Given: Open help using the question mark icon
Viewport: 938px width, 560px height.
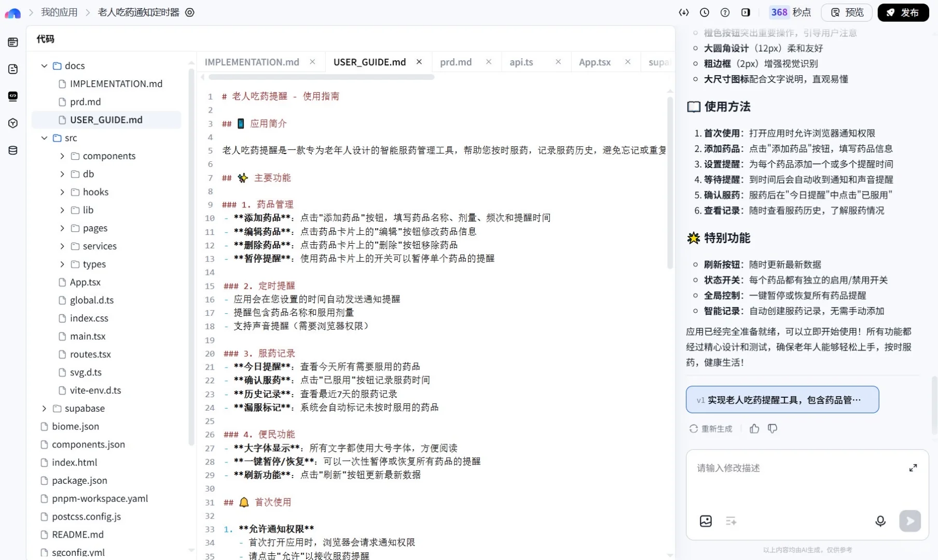Looking at the screenshot, I should 725,12.
